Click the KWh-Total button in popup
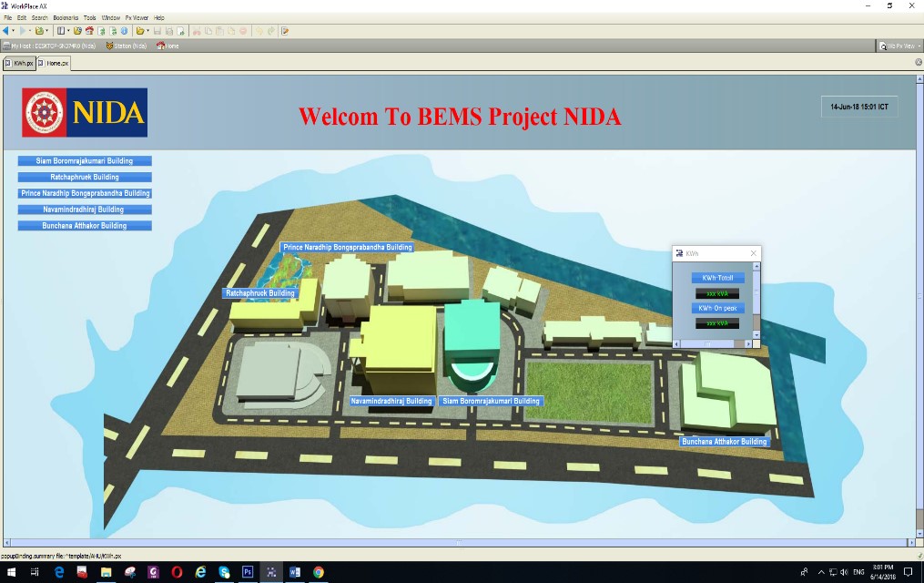The width and height of the screenshot is (924, 583). (x=717, y=278)
